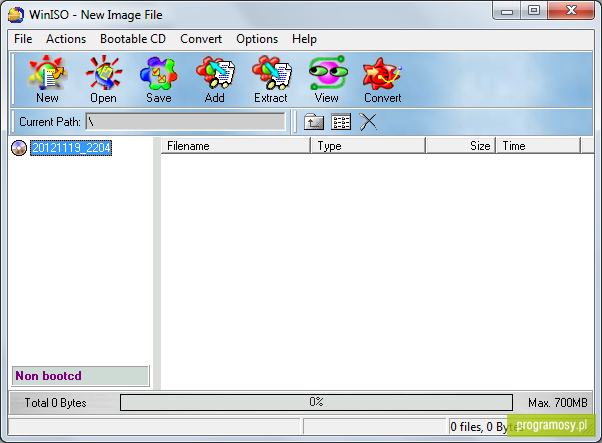The width and height of the screenshot is (602, 443).
Task: Select the 20121119_2204 volume label
Action: click(x=71, y=148)
